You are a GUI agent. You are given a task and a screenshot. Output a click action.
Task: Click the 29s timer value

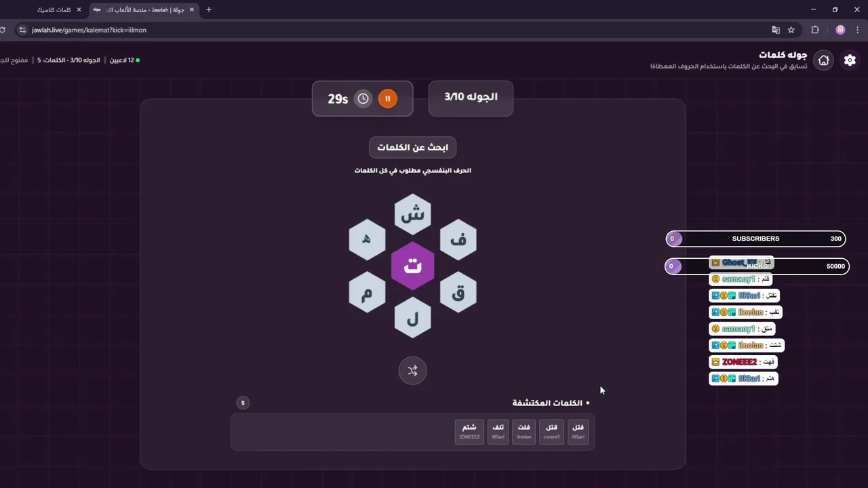click(x=338, y=99)
